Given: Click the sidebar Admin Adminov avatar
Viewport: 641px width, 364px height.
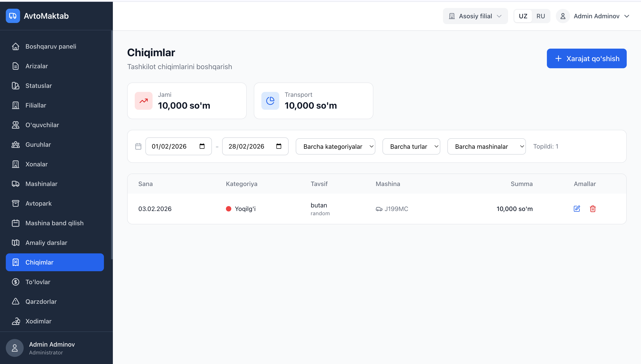Looking at the screenshot, I should tap(14, 348).
